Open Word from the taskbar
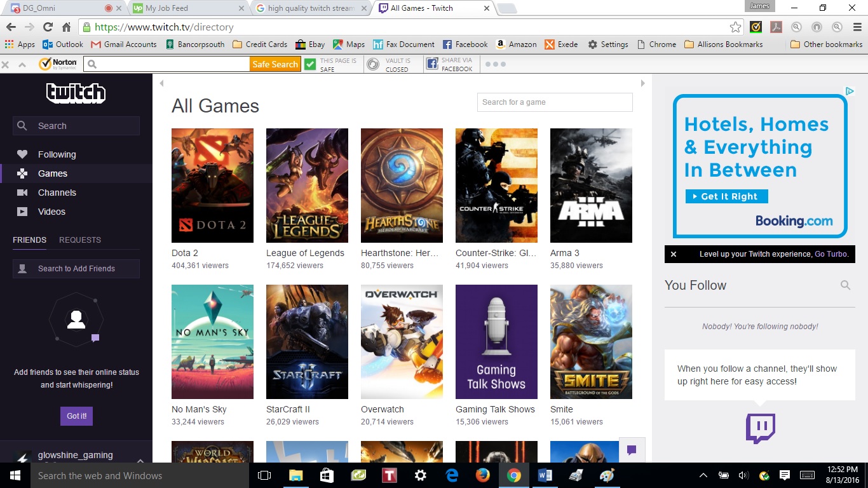 coord(545,475)
